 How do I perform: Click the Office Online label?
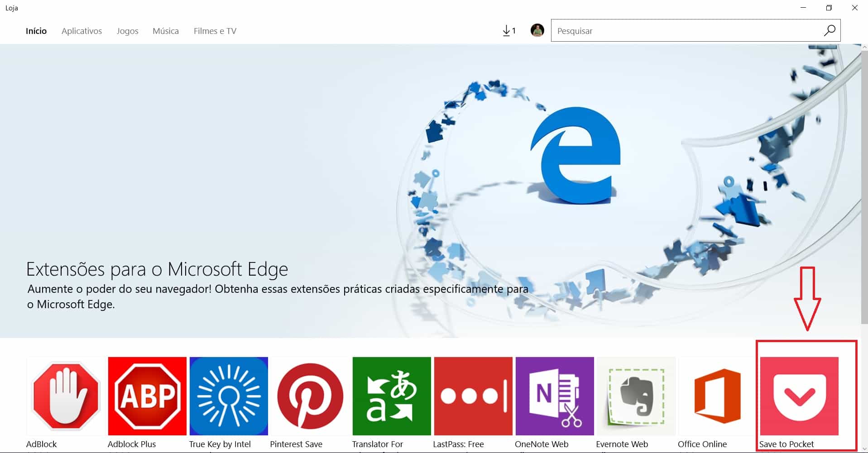coord(702,444)
